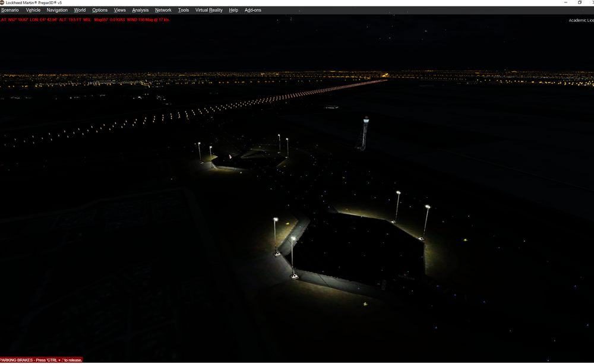Open the Add-ons menu

pos(253,10)
